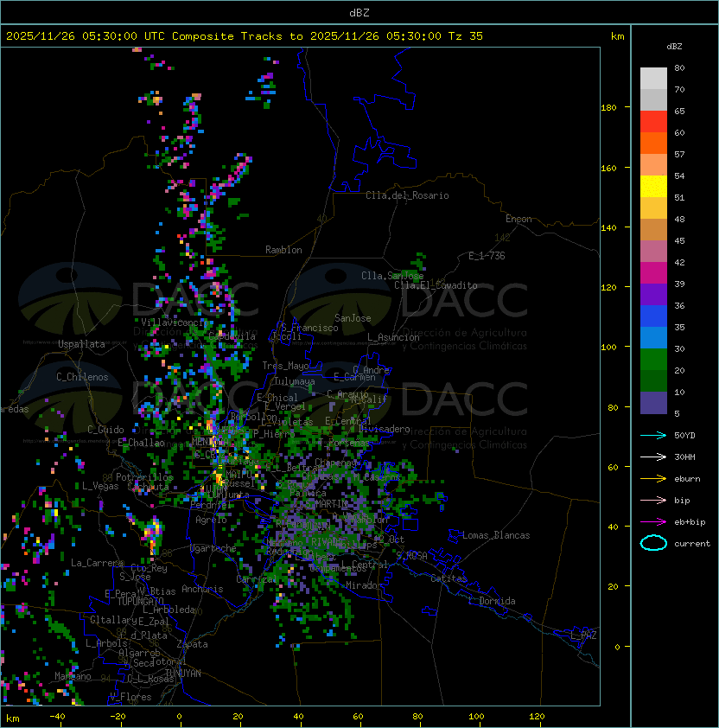Click the 'Uspallata' map label

pyautogui.click(x=81, y=344)
